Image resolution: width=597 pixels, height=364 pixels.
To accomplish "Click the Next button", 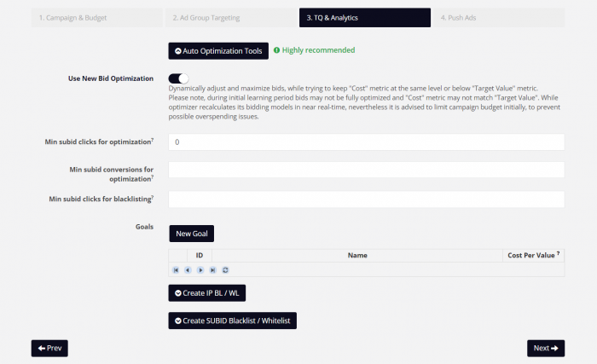I will [546, 349].
